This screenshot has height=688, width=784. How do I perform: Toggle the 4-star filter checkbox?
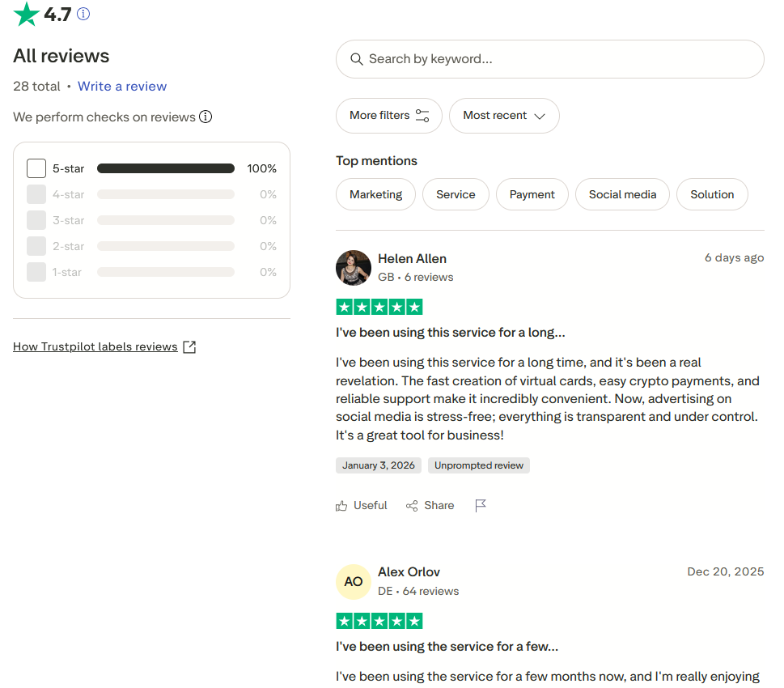36,194
